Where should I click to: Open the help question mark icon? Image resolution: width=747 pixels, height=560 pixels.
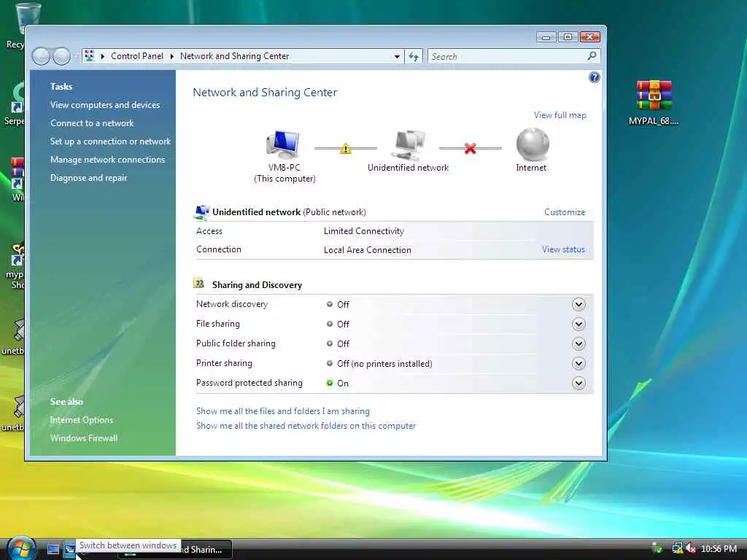594,77
